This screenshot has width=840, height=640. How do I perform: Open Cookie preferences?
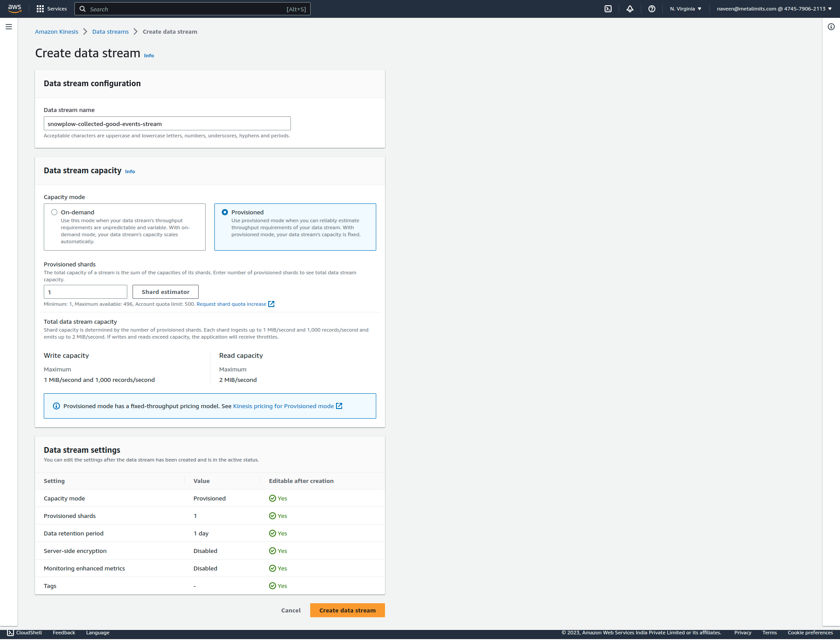click(x=810, y=633)
